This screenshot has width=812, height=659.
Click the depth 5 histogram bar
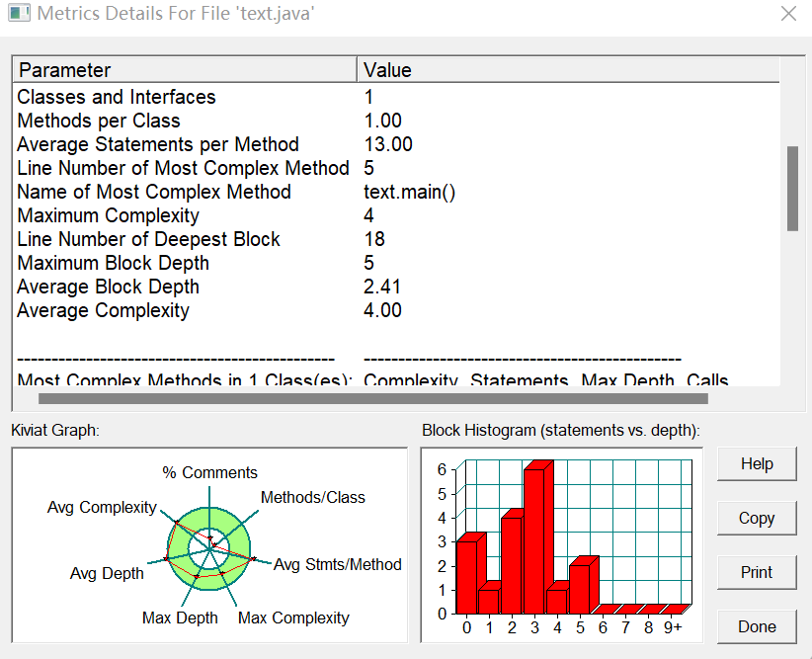583,586
